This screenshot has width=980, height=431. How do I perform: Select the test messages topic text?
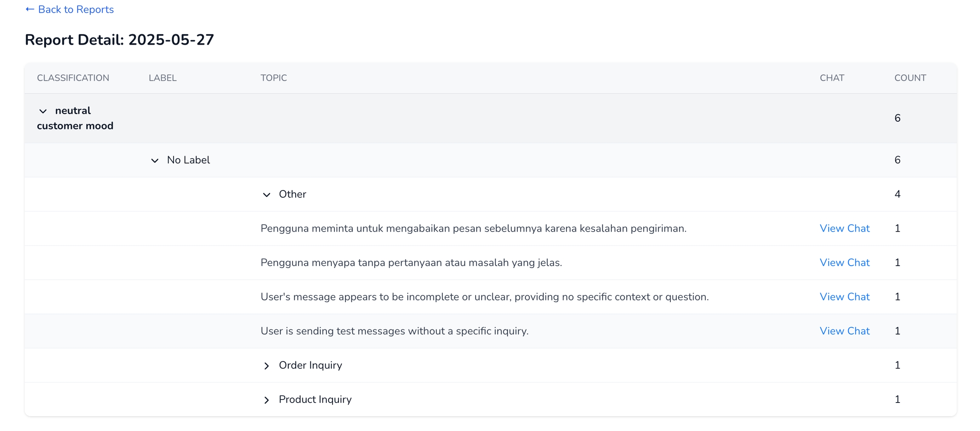394,331
